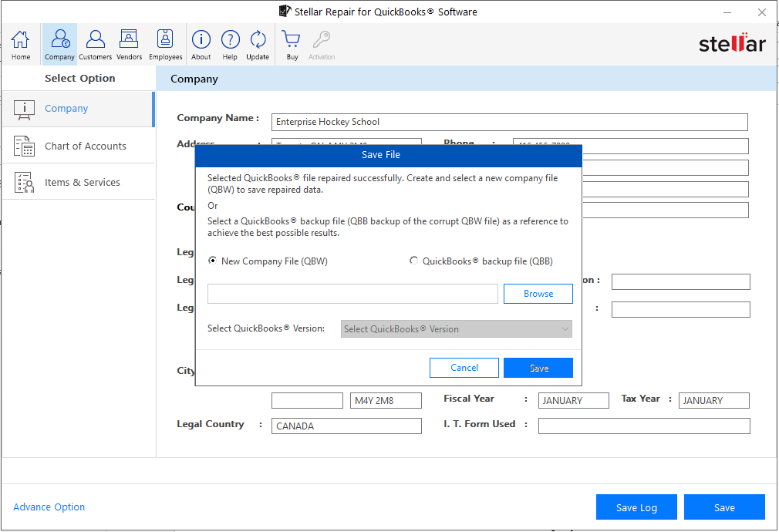Select QuickBooks backup file (QBB) radio button
Image resolution: width=779 pixels, height=532 pixels.
(413, 261)
